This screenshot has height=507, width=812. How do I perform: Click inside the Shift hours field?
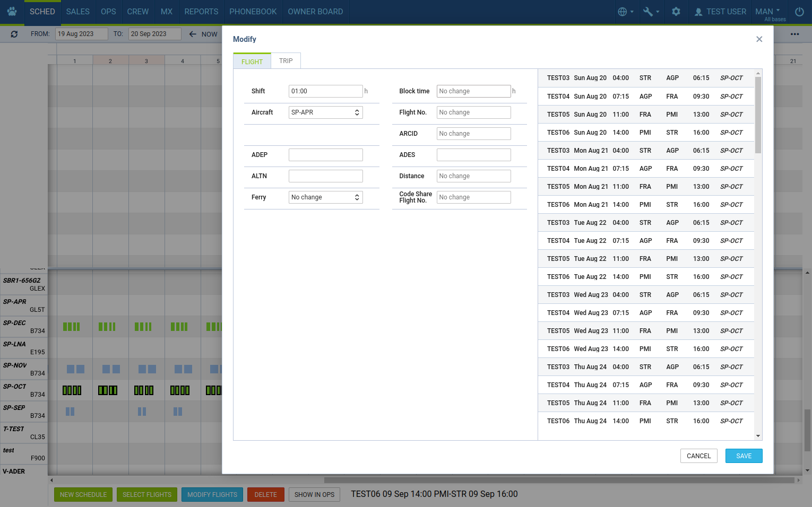pos(325,91)
